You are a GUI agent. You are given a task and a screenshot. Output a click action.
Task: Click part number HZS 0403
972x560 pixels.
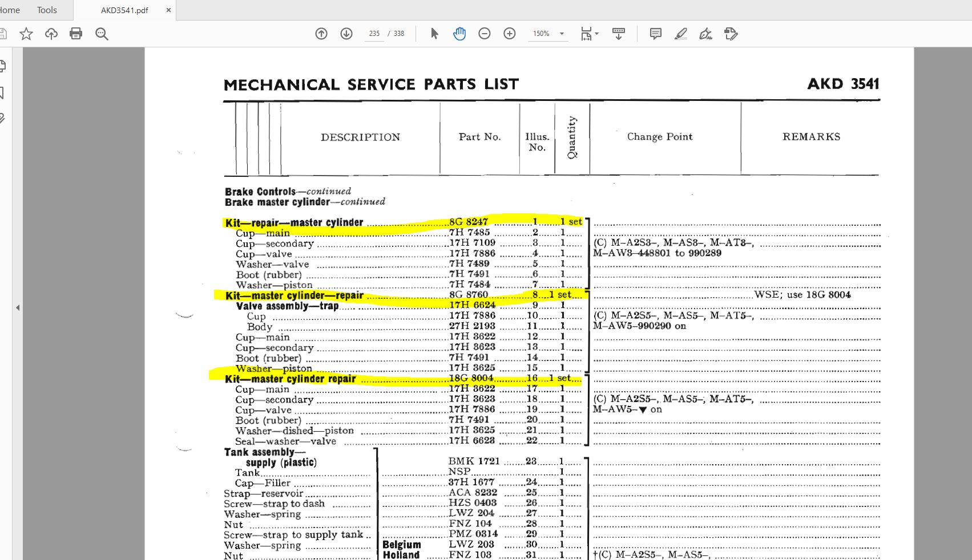pos(473,502)
